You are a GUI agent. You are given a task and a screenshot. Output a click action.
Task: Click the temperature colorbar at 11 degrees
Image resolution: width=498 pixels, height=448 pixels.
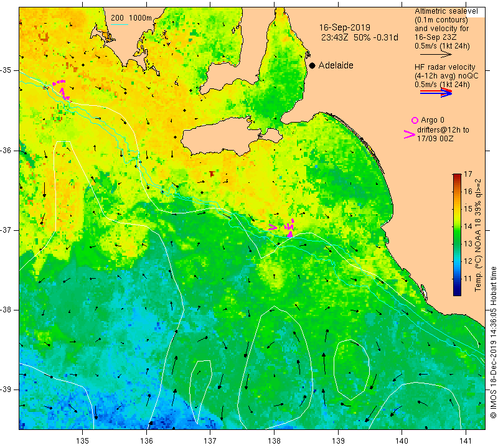(x=457, y=279)
